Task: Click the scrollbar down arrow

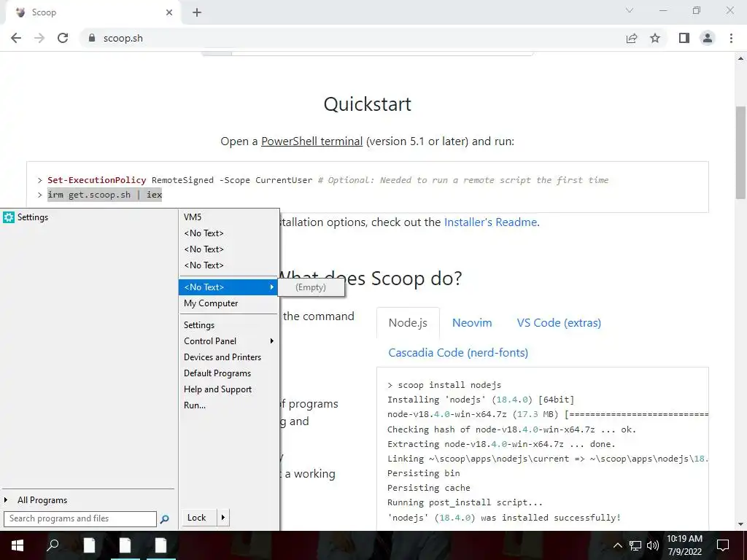Action: pyautogui.click(x=740, y=524)
